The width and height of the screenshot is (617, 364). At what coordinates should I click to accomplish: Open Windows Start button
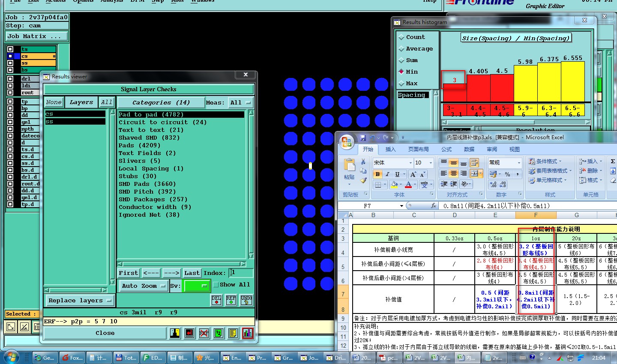tap(11, 358)
